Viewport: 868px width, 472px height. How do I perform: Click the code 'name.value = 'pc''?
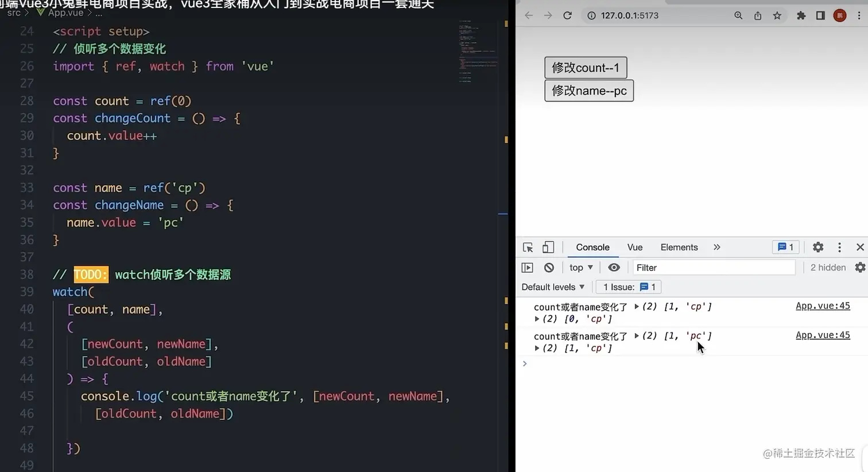click(x=125, y=223)
